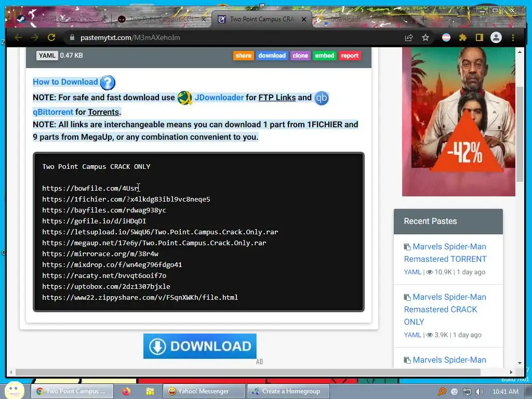Launch Firefox from the taskbar
Screen dimensions: 532x399
click(126, 391)
